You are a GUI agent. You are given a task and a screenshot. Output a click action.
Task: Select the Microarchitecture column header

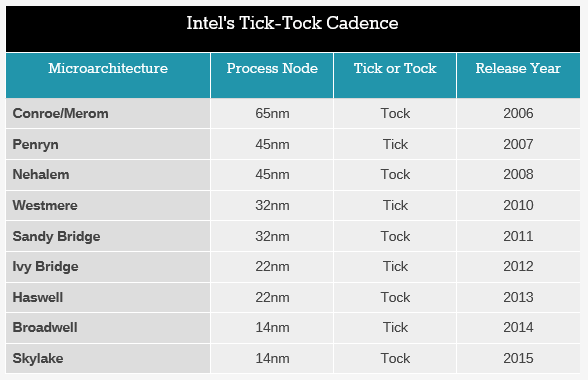point(108,75)
